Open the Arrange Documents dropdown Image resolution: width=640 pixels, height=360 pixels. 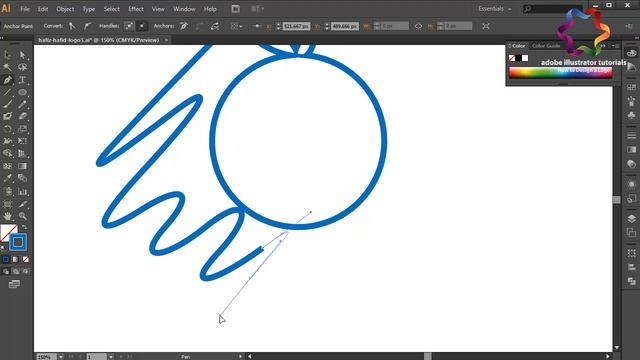258,9
